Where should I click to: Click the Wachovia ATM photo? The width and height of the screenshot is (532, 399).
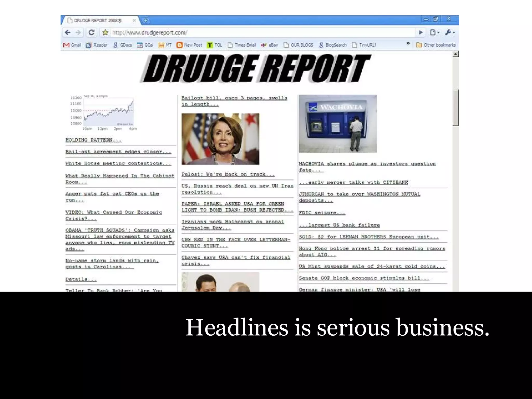click(338, 124)
